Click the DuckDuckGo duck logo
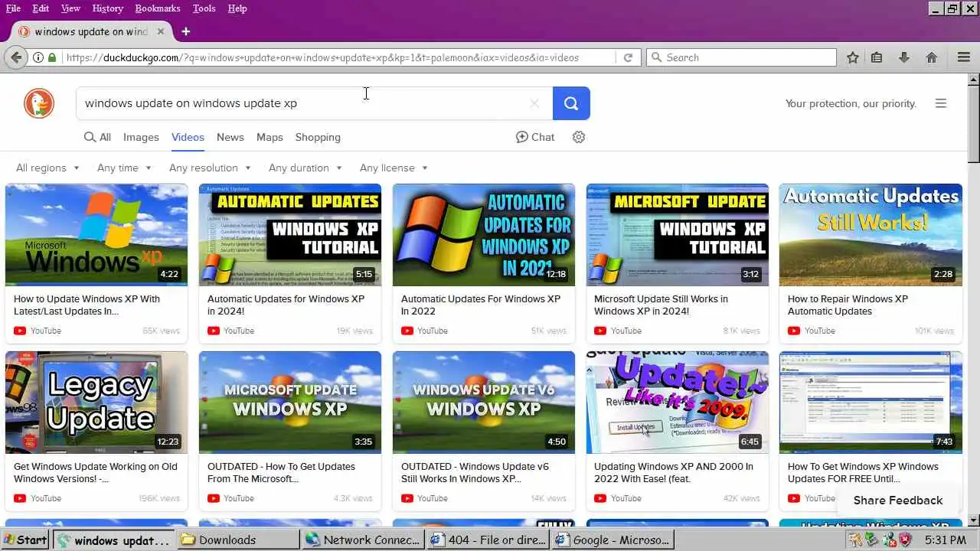The width and height of the screenshot is (980, 551). (39, 103)
